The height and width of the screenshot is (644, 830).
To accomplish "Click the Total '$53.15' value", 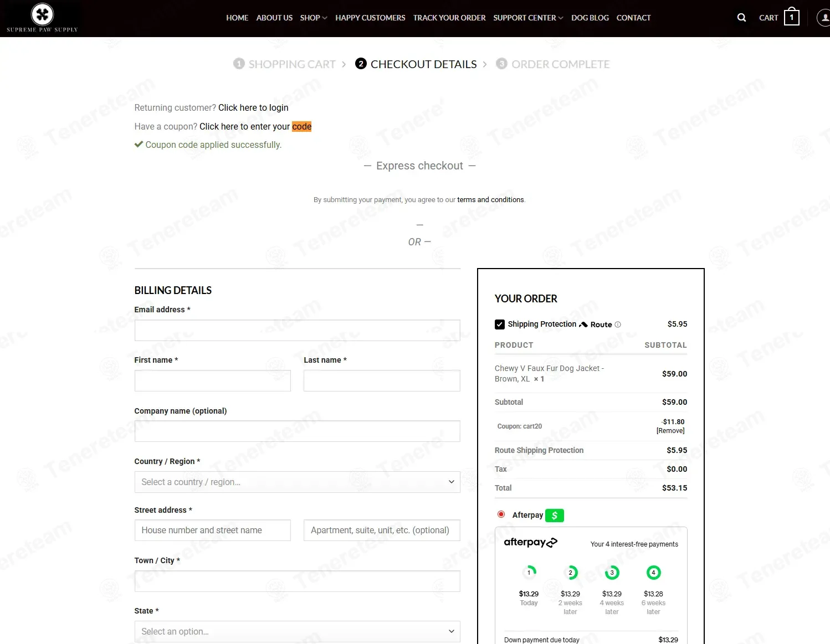I will 674,488.
